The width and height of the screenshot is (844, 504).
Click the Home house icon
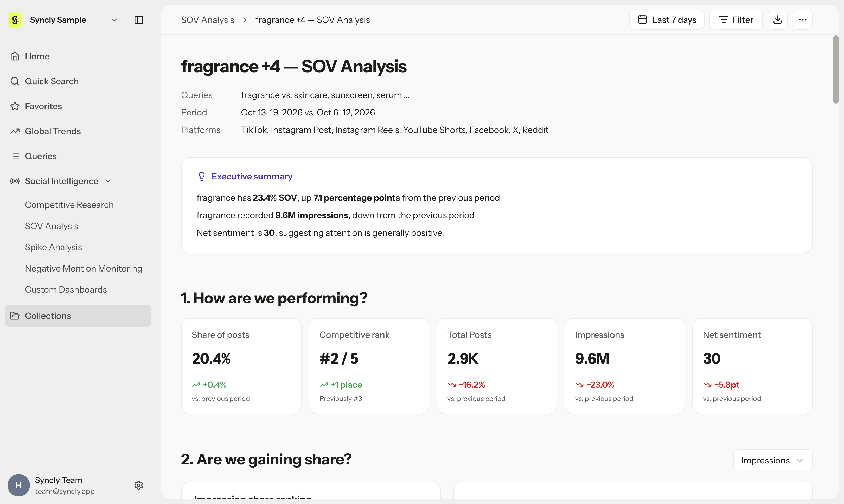click(15, 56)
